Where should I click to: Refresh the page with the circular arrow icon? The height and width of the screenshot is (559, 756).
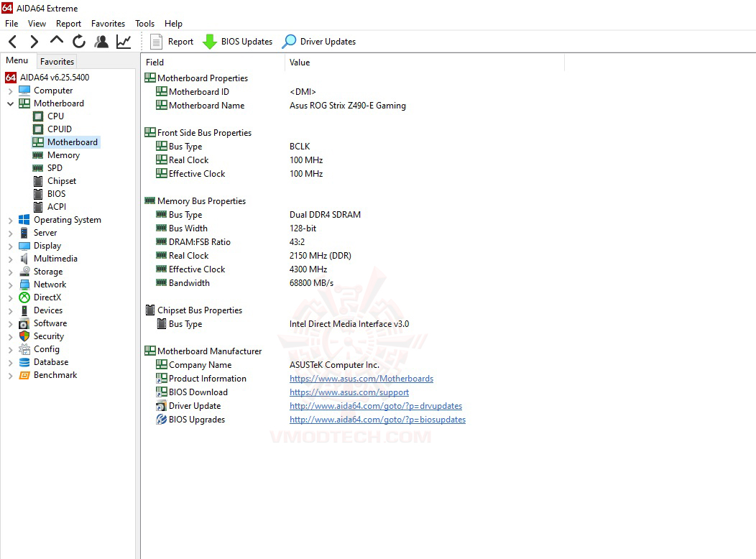pos(78,42)
